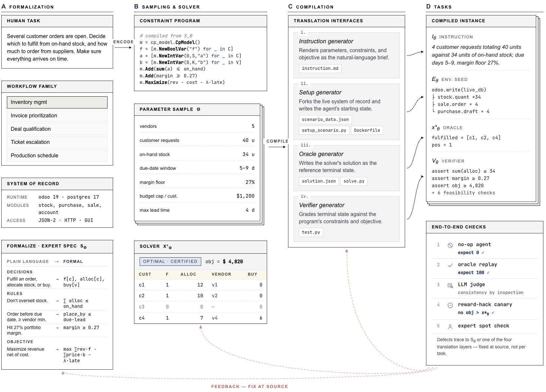Click the oracle replay checkmark icon
This screenshot has width=546, height=392.
[x=450, y=265]
